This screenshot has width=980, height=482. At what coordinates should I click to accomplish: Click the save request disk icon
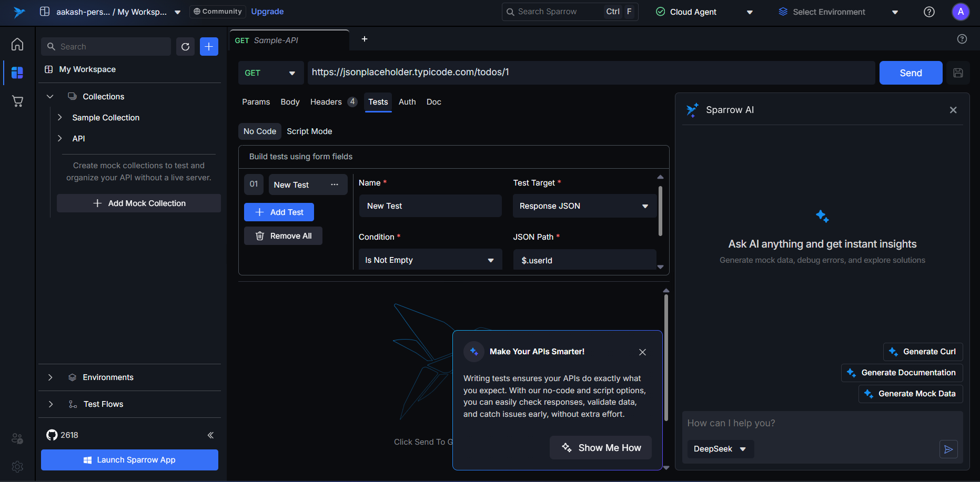click(958, 73)
